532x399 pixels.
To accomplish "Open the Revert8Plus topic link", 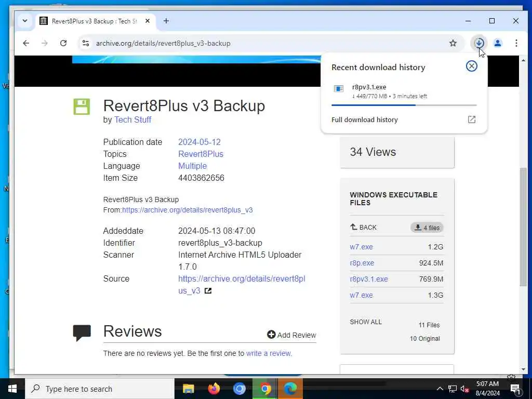I will pyautogui.click(x=201, y=154).
